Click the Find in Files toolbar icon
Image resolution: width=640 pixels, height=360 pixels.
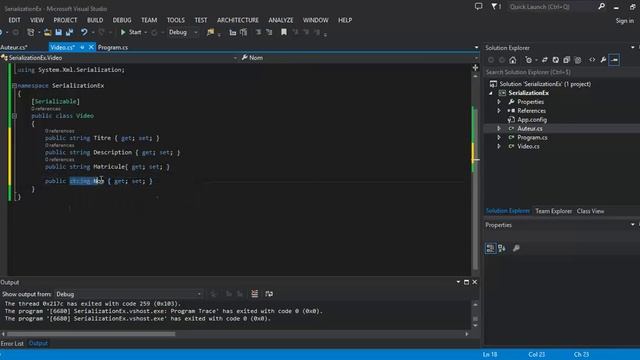coord(210,32)
